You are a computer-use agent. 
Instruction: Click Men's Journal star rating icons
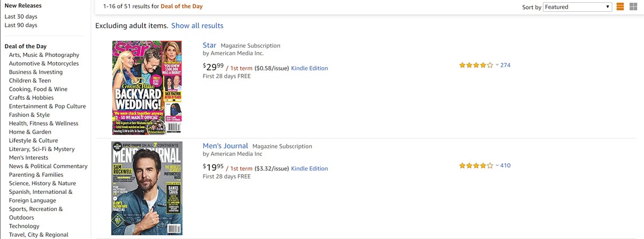coord(475,166)
